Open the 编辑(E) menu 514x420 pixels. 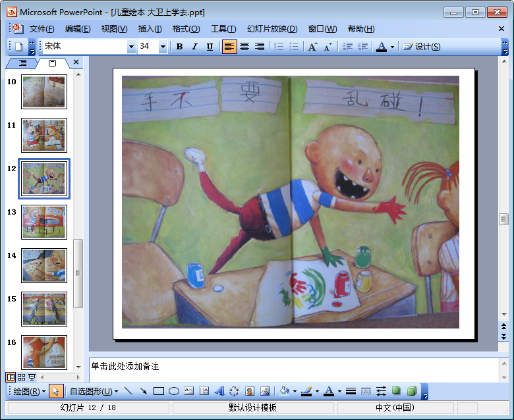coord(78,29)
